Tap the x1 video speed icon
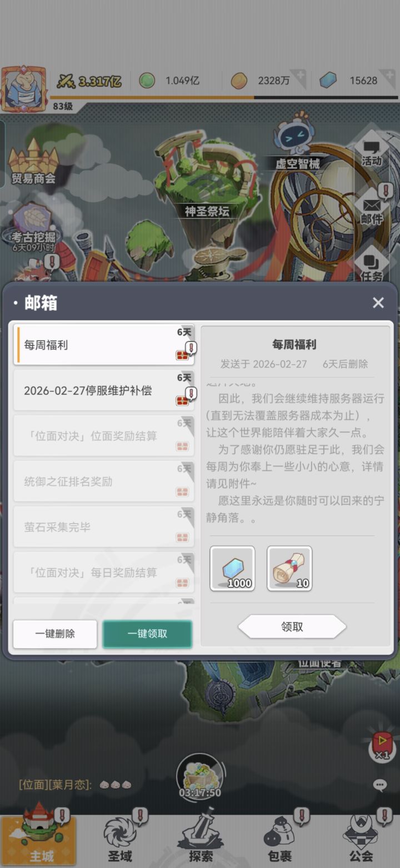The height and width of the screenshot is (868, 400). tap(382, 745)
